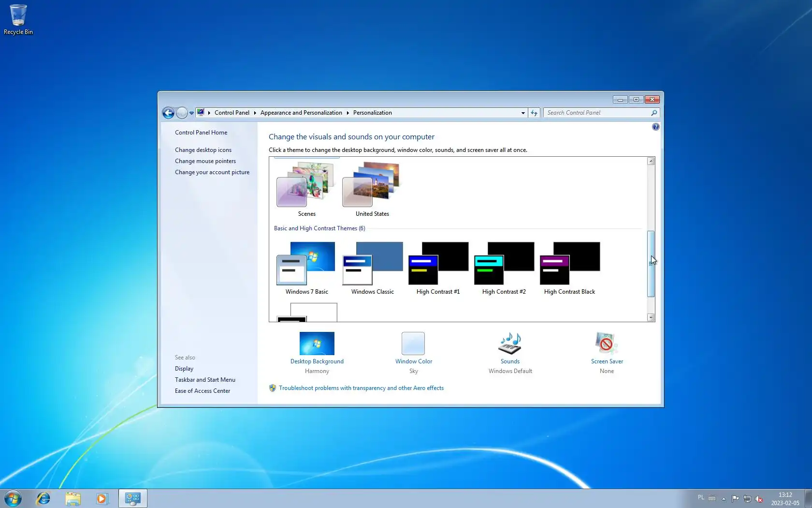812x508 pixels.
Task: Open Ease of Access Center link
Action: click(203, 391)
